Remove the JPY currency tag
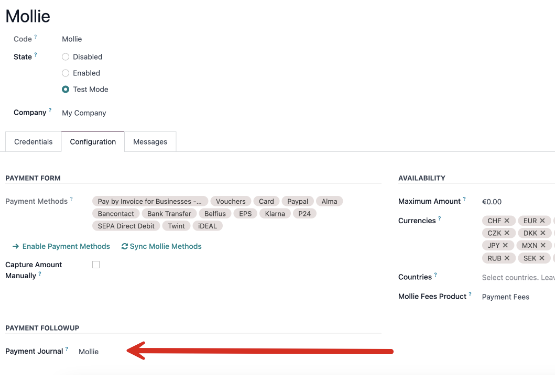This screenshot has height=375, width=555. [505, 245]
